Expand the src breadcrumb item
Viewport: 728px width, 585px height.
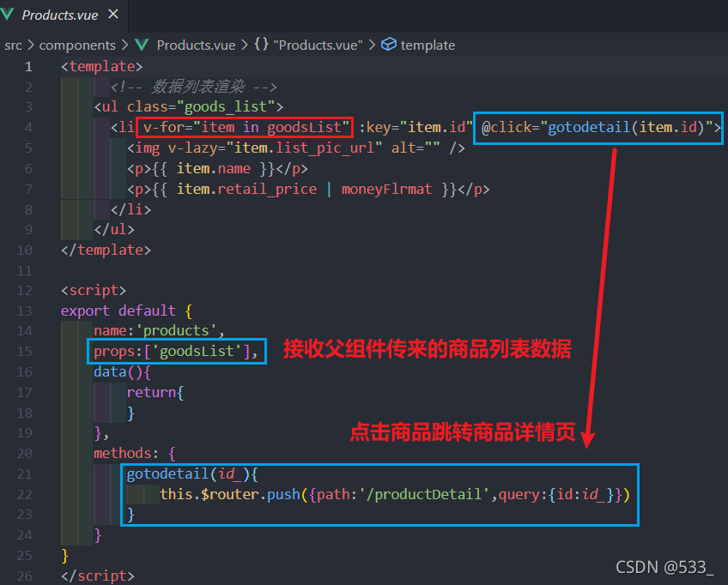pos(14,45)
